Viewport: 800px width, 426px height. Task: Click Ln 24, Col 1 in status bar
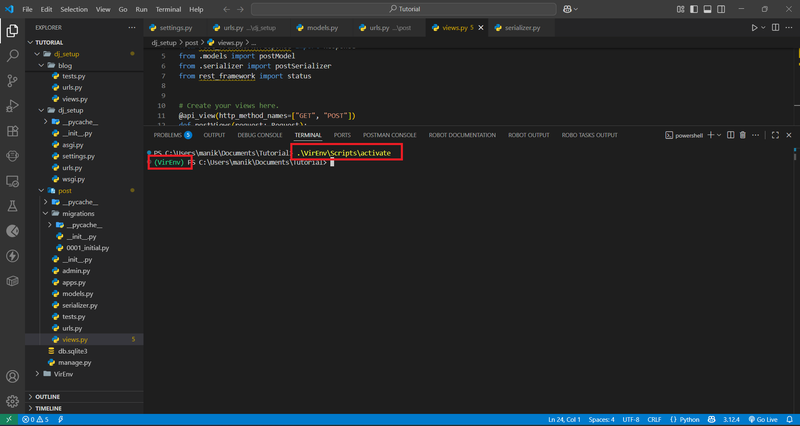click(564, 420)
